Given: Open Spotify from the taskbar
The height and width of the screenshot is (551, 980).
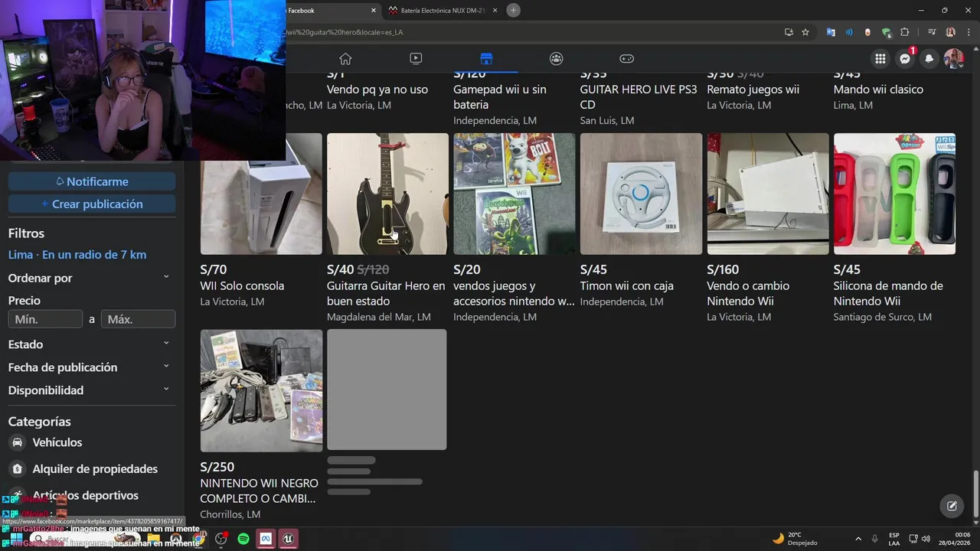Looking at the screenshot, I should coord(243,539).
